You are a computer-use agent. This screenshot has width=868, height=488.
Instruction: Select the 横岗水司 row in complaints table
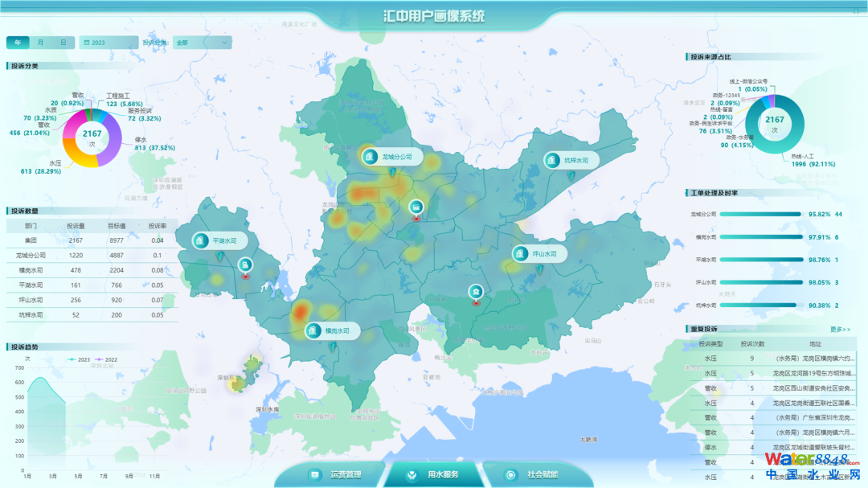(92, 270)
